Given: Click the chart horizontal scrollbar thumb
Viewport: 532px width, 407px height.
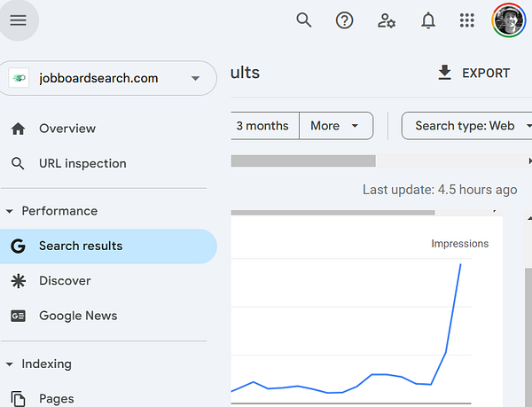Looking at the screenshot, I should pos(332,213).
